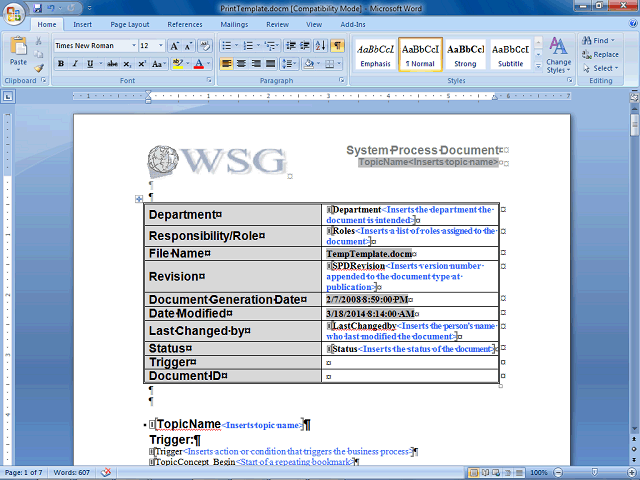Open the References tab
This screenshot has height=480, width=640.
tap(185, 24)
